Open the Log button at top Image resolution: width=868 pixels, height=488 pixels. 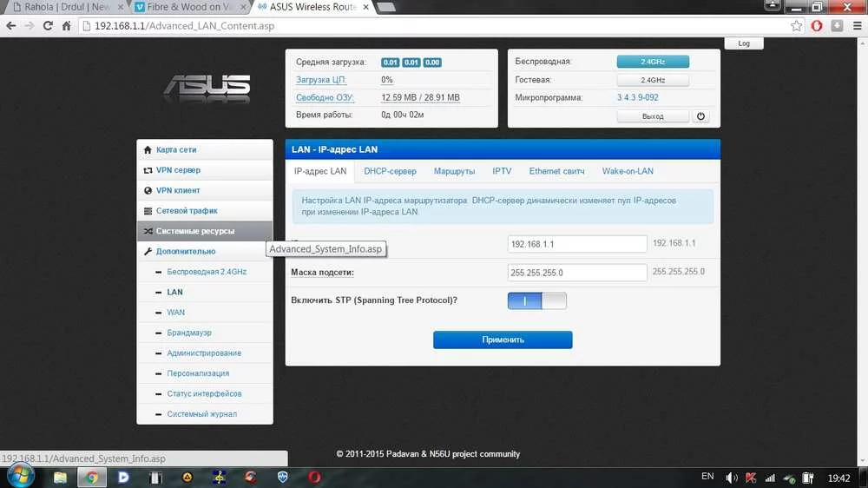(744, 43)
